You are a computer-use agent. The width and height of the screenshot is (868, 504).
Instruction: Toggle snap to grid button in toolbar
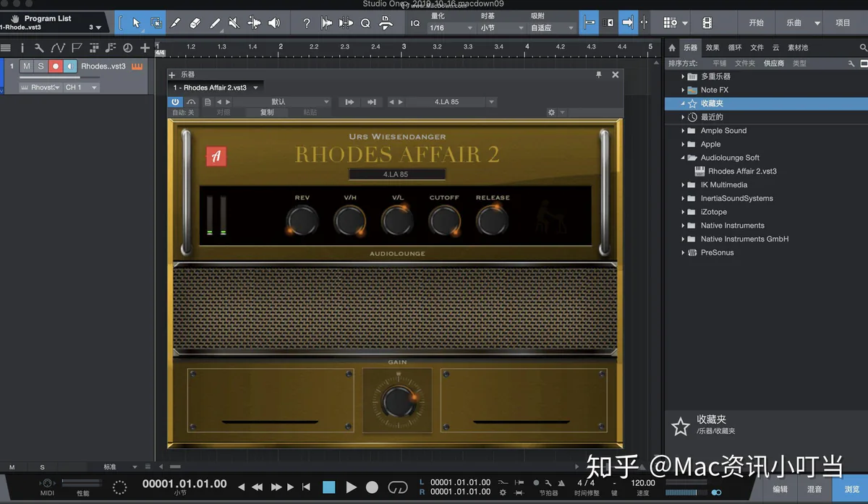point(590,23)
